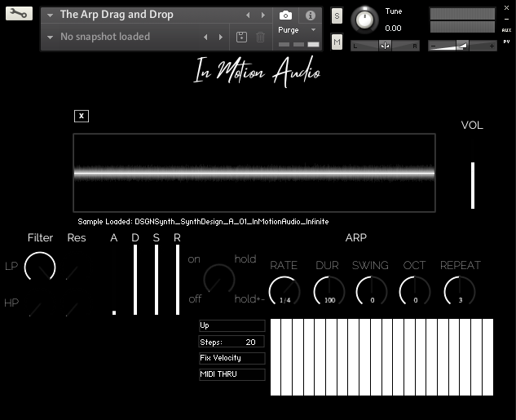This screenshot has height=420, width=516.
Task: Click the sample waveform display
Action: (254, 173)
